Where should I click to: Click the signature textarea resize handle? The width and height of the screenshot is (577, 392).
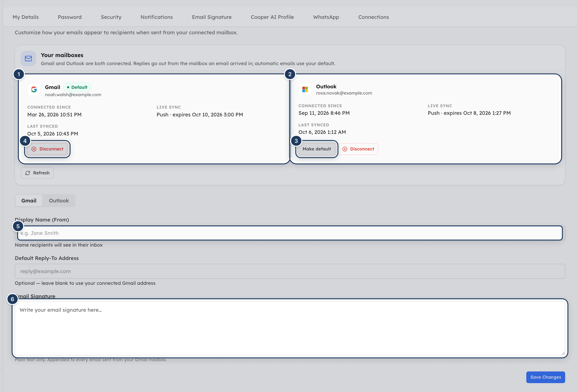(563, 353)
